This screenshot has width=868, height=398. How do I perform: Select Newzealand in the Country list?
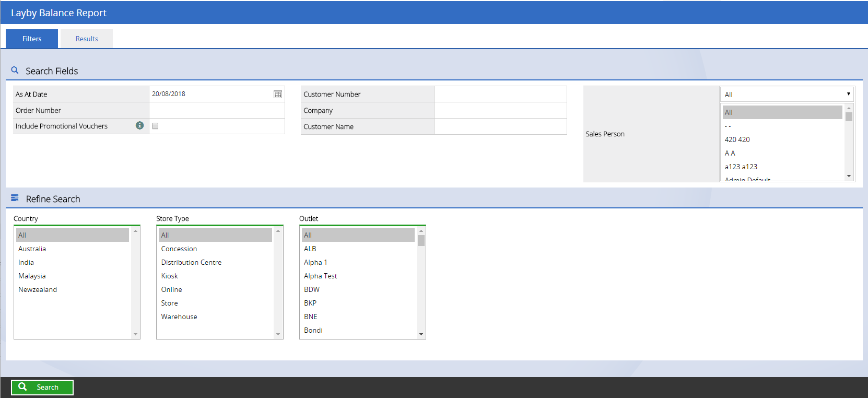click(73, 289)
